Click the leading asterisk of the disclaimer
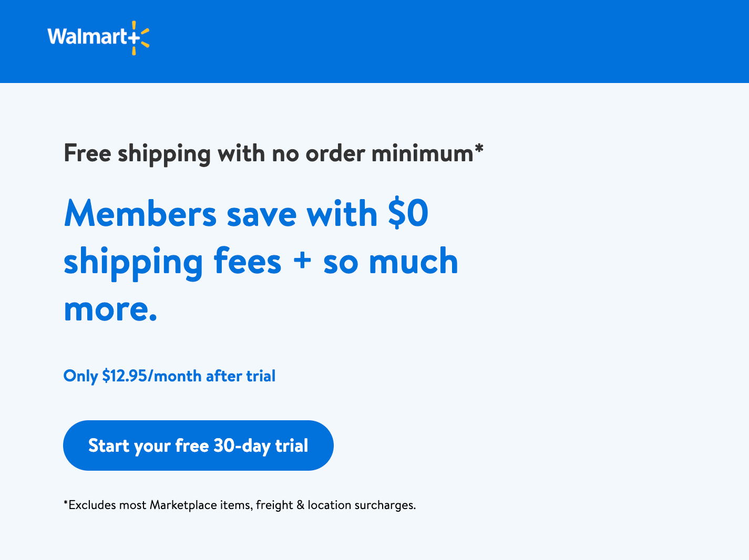Viewport: 749px width, 560px height. tap(66, 503)
